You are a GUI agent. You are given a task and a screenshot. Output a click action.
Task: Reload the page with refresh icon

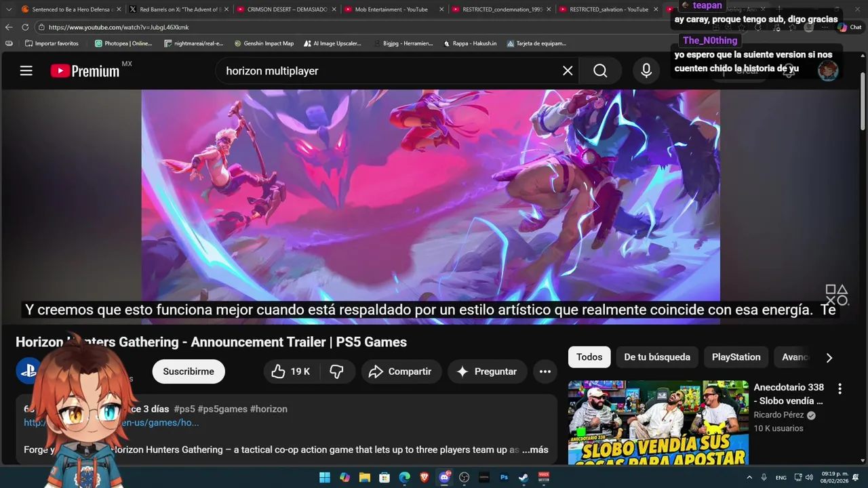point(25,27)
